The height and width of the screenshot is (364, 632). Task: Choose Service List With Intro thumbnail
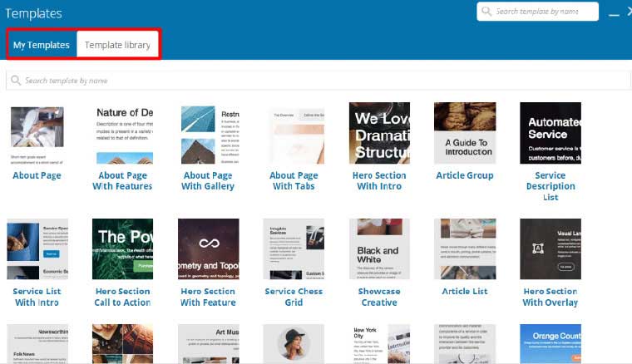coord(37,248)
